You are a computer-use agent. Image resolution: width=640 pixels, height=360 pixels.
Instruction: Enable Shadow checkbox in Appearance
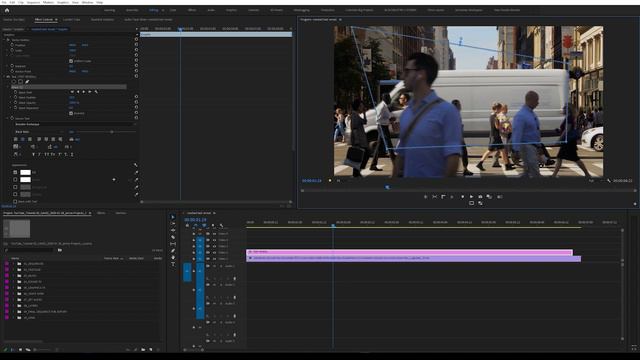(15, 194)
